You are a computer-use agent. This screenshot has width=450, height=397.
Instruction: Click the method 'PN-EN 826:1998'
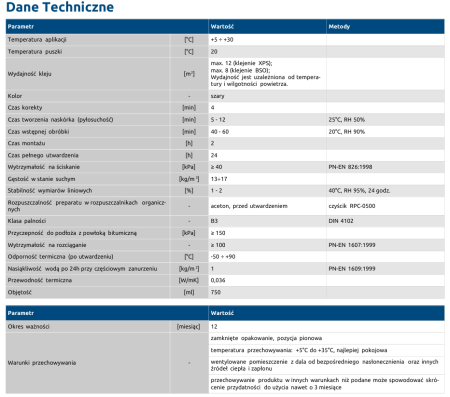pos(350,167)
